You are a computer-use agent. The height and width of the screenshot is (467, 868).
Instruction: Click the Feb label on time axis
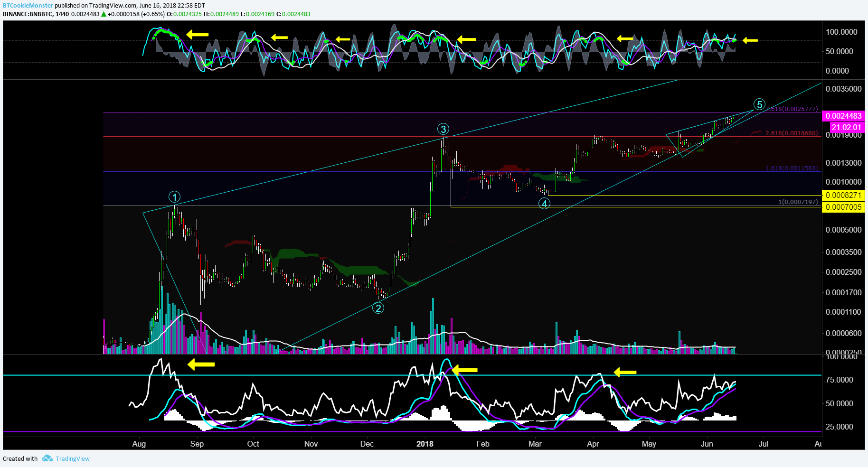click(x=483, y=444)
